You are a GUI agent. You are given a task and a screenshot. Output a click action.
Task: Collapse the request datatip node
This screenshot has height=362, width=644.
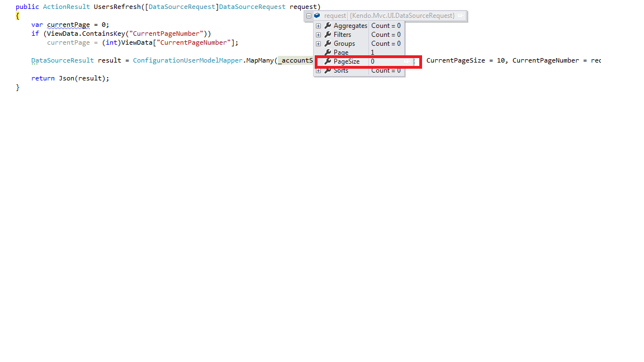pos(309,16)
